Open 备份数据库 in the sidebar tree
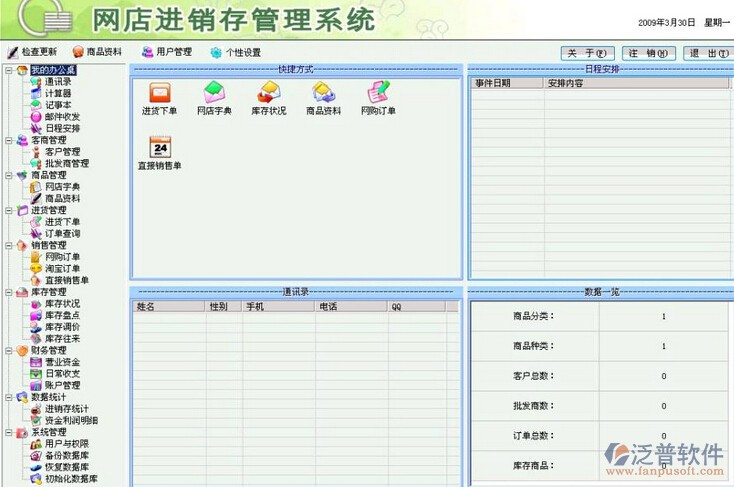734x487 pixels. [67, 455]
